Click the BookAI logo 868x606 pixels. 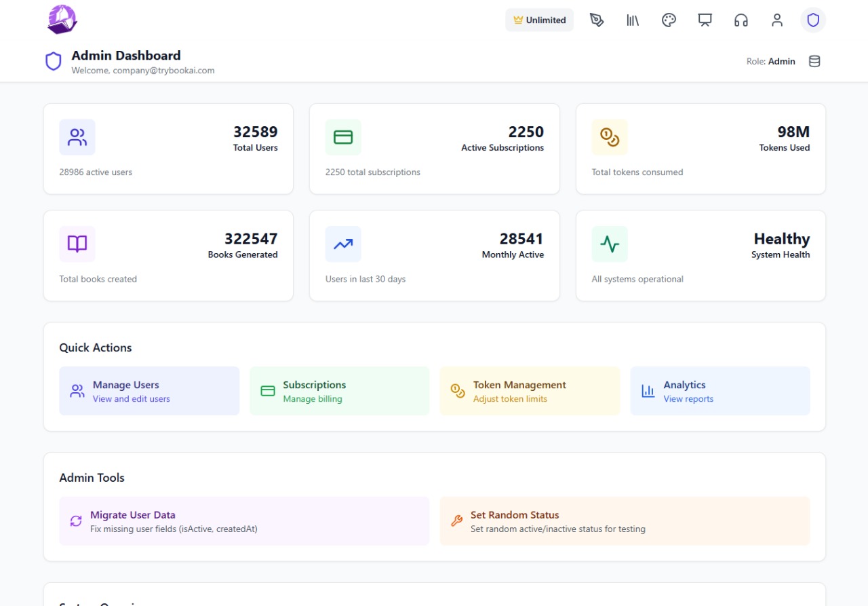[x=62, y=20]
